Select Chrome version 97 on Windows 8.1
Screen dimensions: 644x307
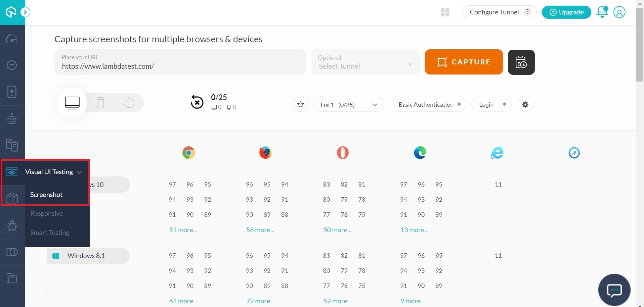click(172, 256)
